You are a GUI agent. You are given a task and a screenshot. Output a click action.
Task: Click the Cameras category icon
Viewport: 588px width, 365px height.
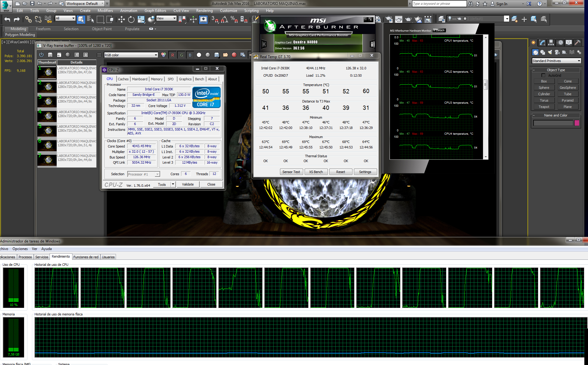557,52
